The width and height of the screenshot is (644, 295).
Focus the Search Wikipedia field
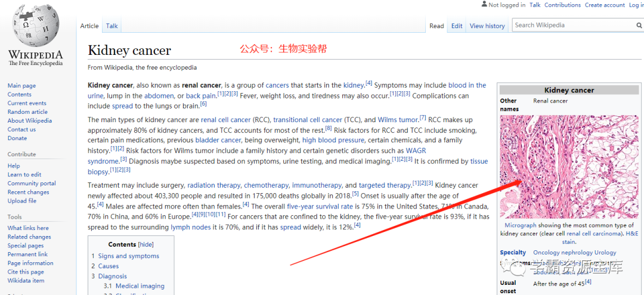pyautogui.click(x=574, y=25)
